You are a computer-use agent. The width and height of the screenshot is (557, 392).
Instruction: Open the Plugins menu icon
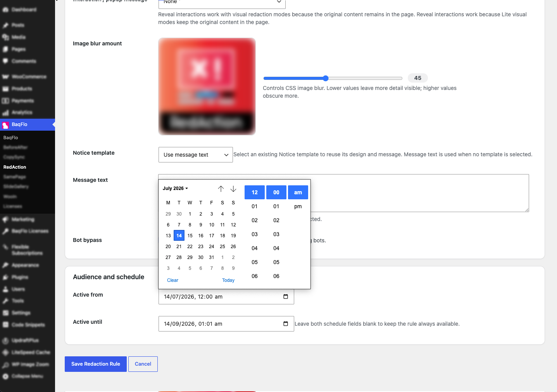(x=5, y=277)
